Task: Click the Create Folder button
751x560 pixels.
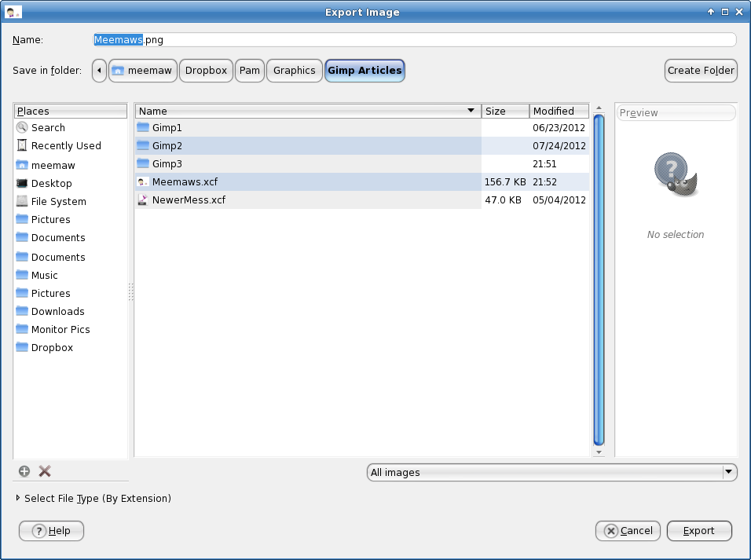Action: click(x=701, y=71)
